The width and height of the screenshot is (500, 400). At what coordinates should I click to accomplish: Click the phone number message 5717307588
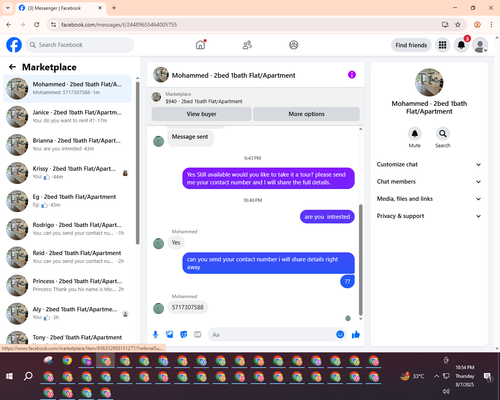coord(187,307)
